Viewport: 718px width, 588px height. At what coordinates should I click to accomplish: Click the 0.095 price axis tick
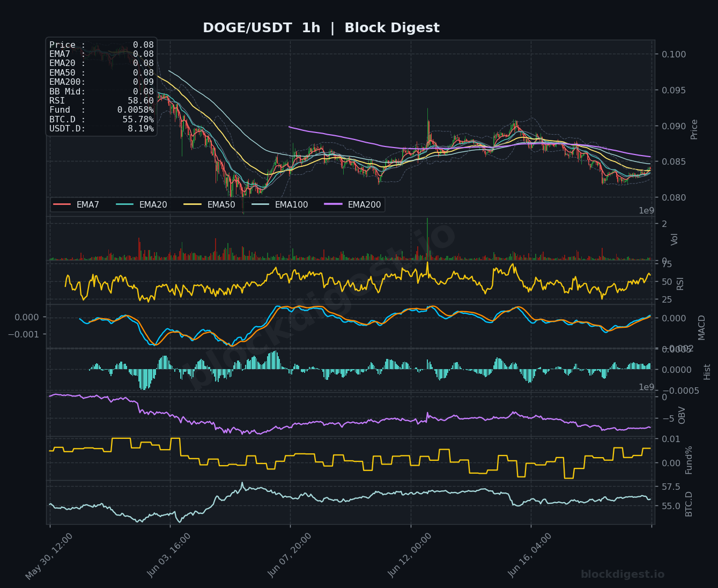click(x=673, y=90)
